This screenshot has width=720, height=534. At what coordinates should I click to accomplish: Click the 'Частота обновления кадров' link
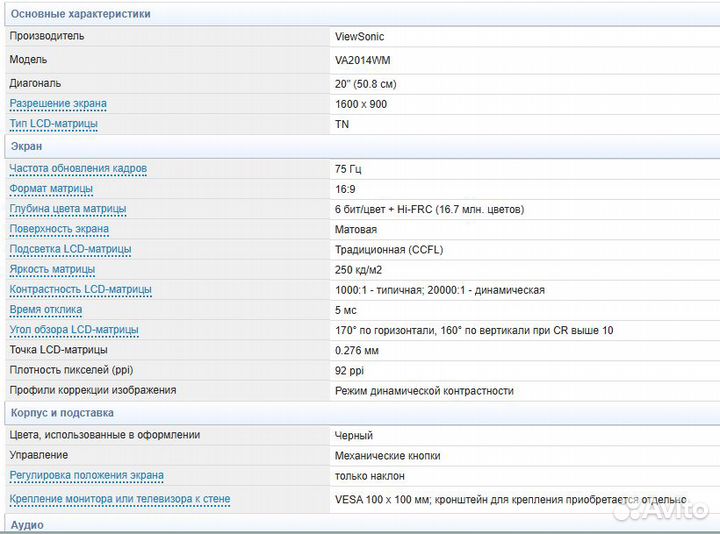78,169
